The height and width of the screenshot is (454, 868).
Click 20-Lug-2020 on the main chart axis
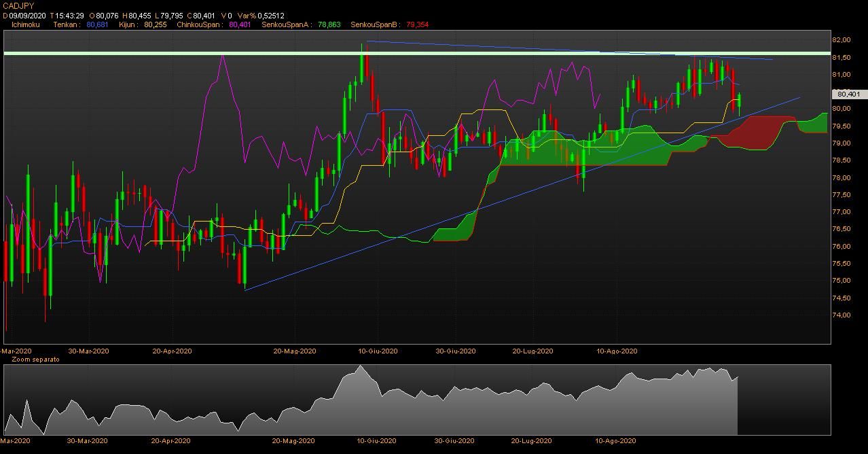click(532, 351)
